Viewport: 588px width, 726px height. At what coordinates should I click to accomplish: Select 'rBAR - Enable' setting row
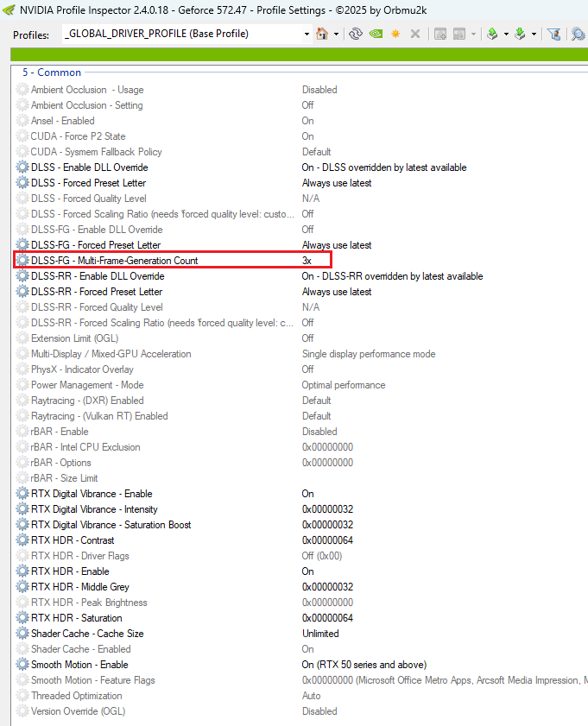60,432
